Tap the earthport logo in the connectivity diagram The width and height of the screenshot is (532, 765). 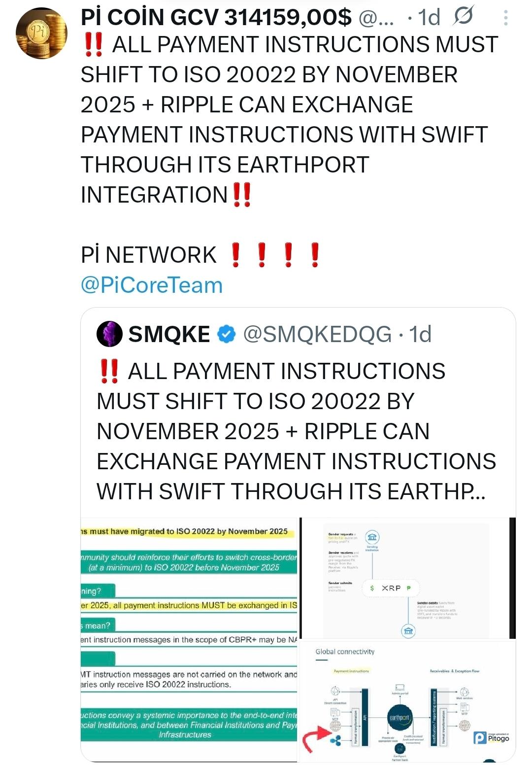click(x=399, y=718)
